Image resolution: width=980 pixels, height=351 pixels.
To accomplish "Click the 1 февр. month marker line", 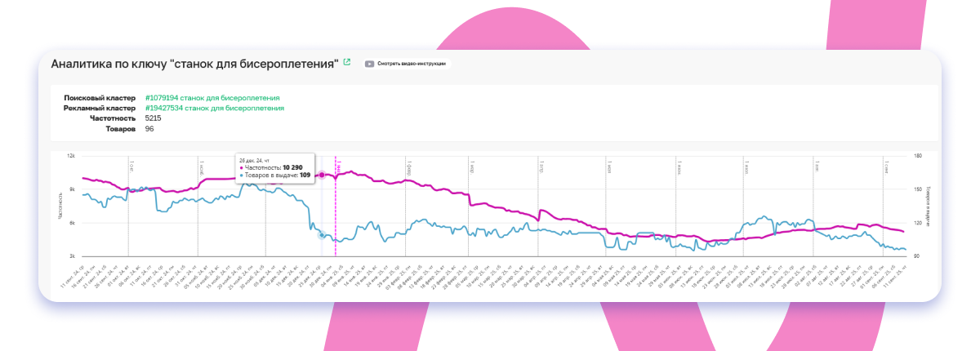I will pyautogui.click(x=405, y=212).
